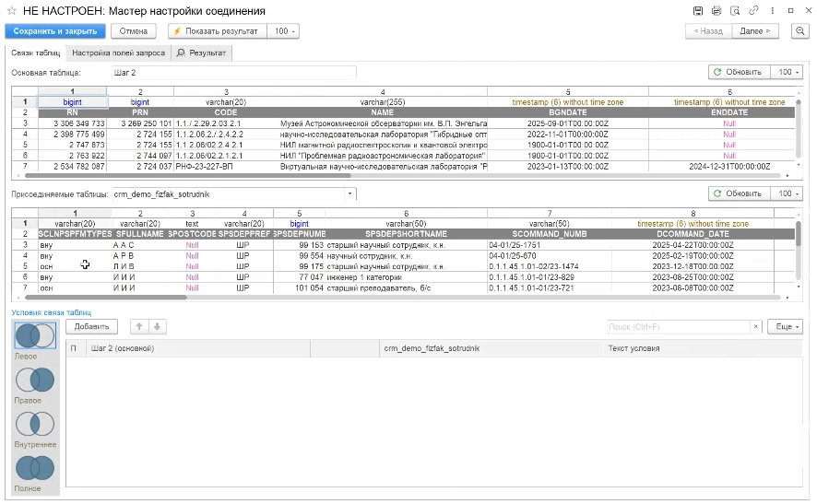
Task: Clear the search field with the X button
Action: tap(756, 327)
